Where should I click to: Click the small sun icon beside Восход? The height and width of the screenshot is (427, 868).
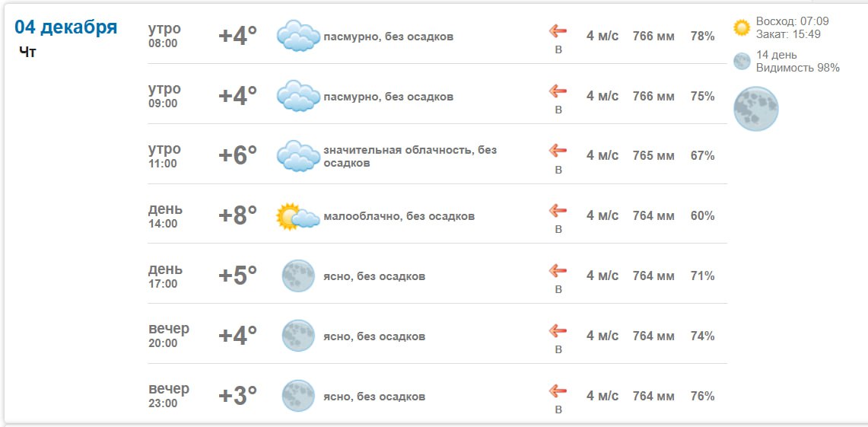[742, 28]
